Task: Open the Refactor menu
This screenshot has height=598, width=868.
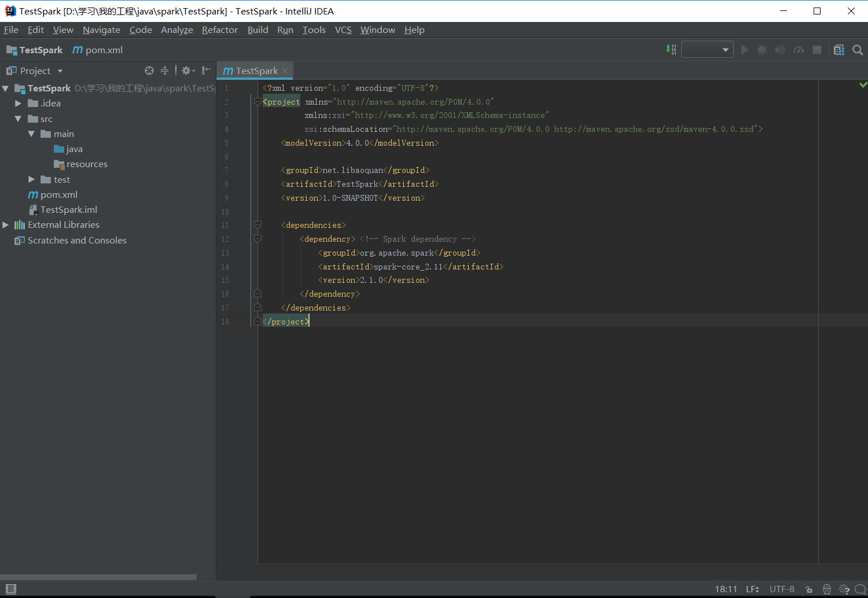Action: (x=220, y=30)
